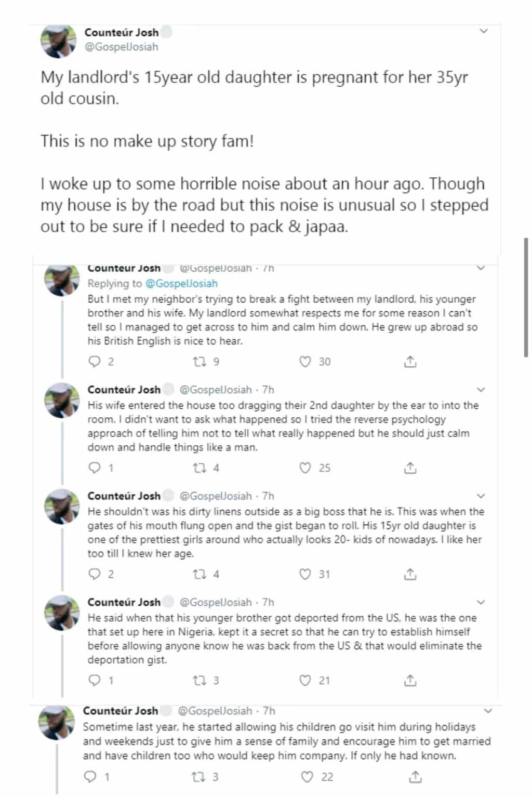Open profile picture on the main tweet
Image resolution: width=532 pixels, height=797 pixels.
(59, 41)
